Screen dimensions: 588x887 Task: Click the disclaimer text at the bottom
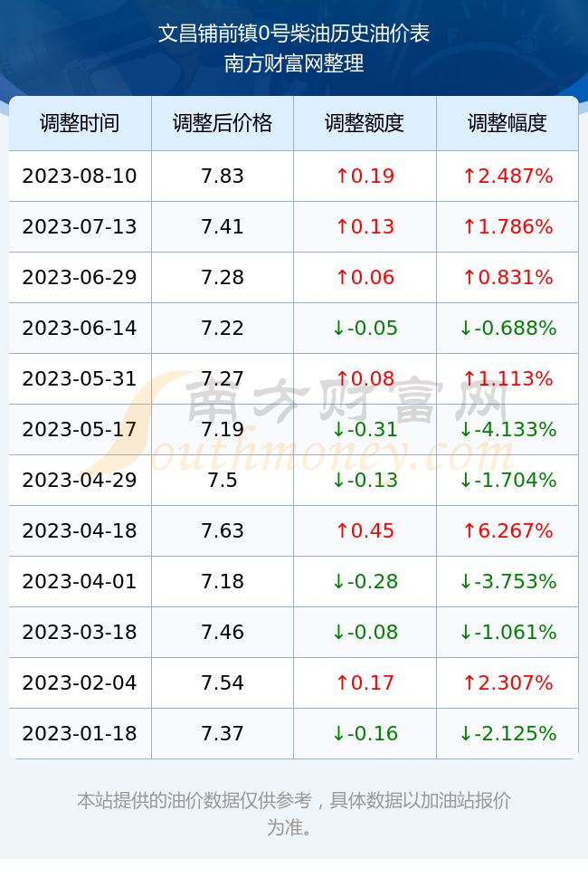294,814
